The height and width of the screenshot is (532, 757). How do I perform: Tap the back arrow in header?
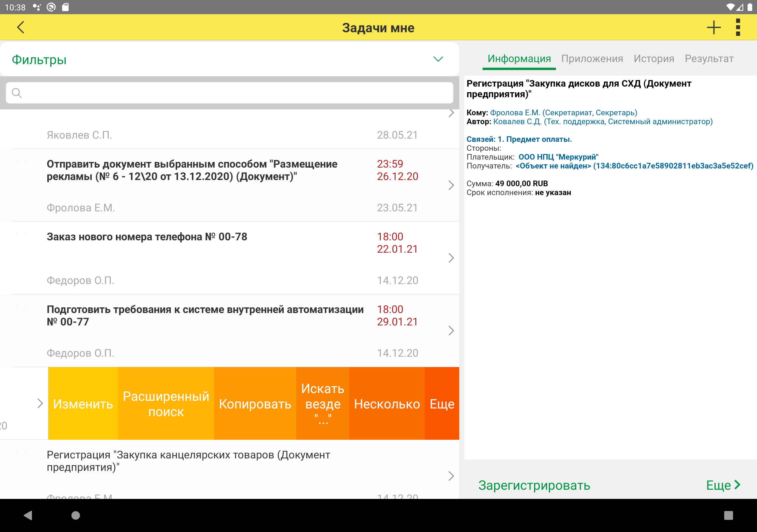(20, 27)
